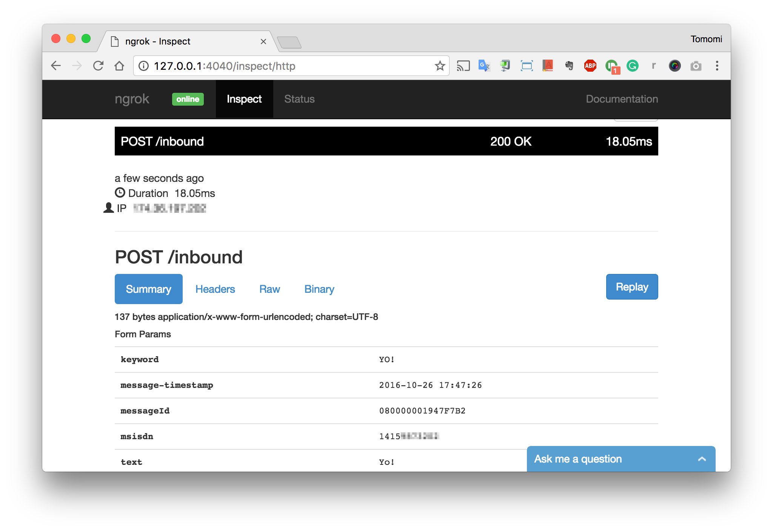Open the browser home page icon
The width and height of the screenshot is (773, 532).
point(119,66)
